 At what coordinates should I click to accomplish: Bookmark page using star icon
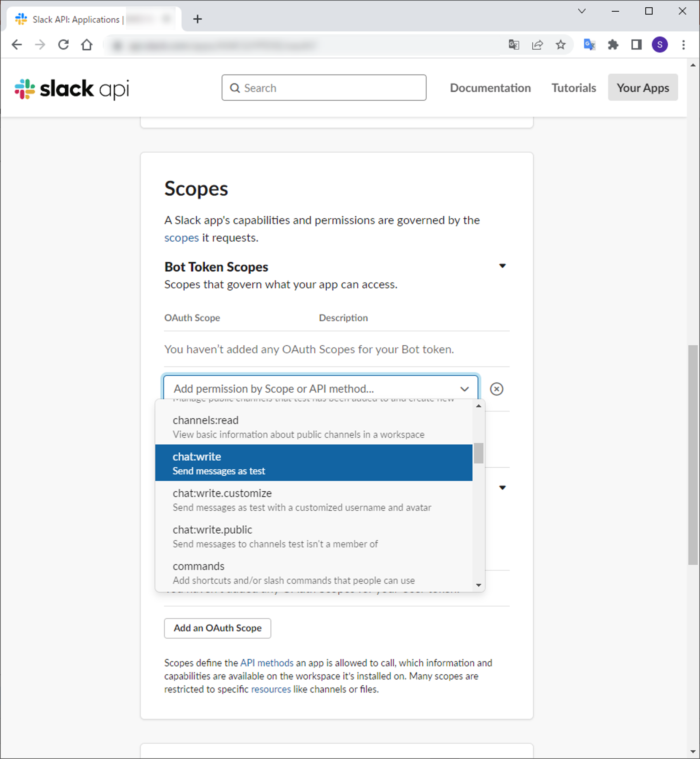560,45
